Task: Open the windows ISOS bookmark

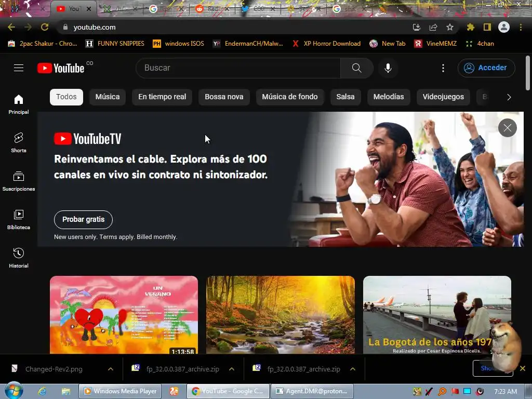Action: (x=179, y=44)
